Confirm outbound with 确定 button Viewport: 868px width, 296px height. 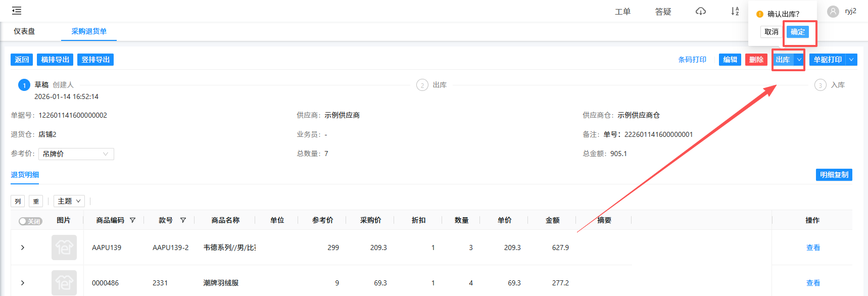coord(797,32)
